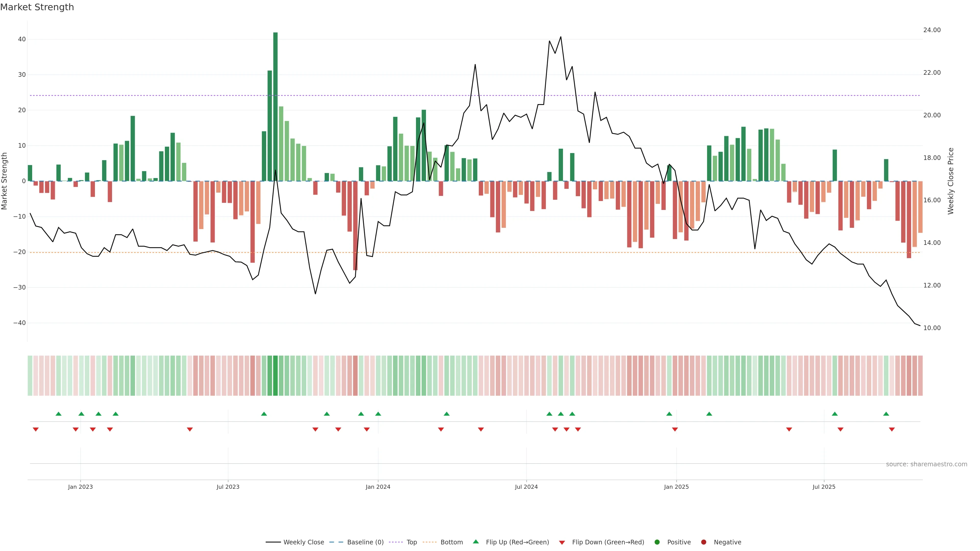Click the Jan 2024 x-axis label
980x551 pixels.
click(378, 487)
